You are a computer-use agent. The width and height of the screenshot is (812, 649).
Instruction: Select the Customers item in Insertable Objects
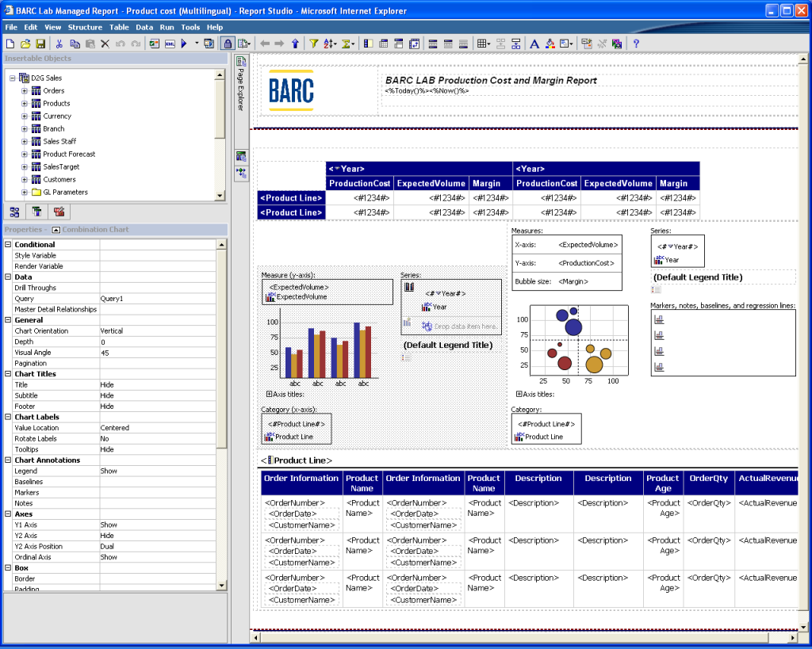[x=59, y=180]
